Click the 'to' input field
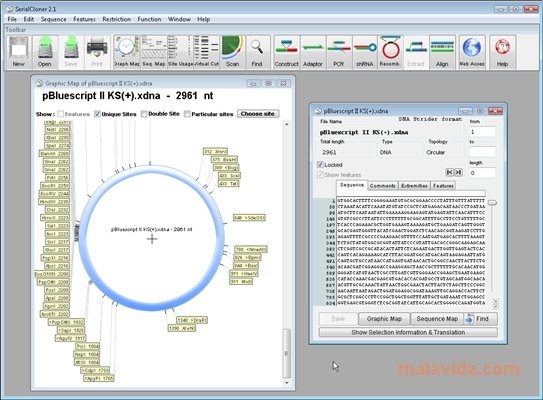 click(x=482, y=152)
